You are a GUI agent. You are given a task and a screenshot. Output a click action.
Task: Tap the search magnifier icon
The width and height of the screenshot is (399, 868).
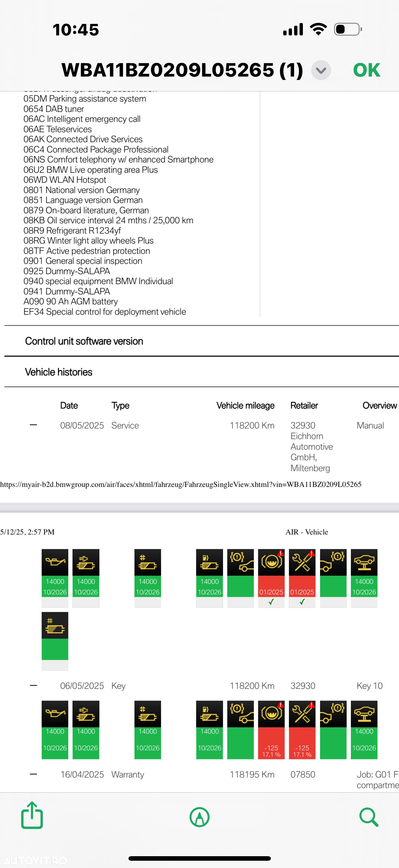(x=369, y=817)
